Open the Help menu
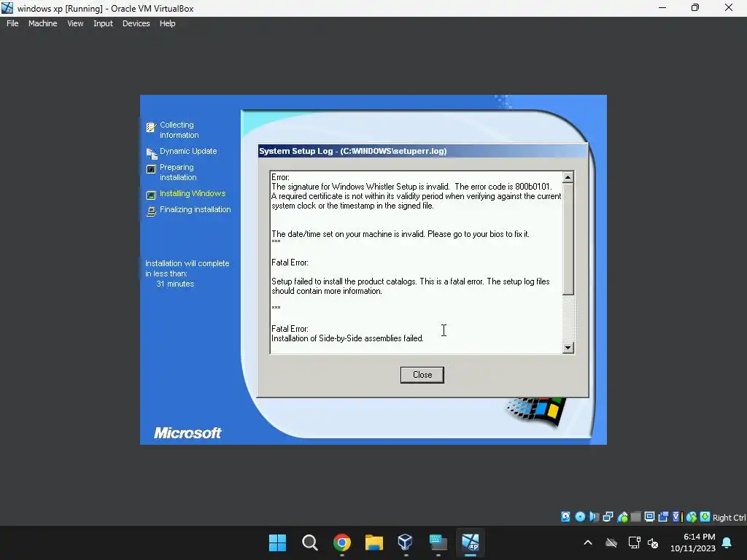 (x=167, y=23)
